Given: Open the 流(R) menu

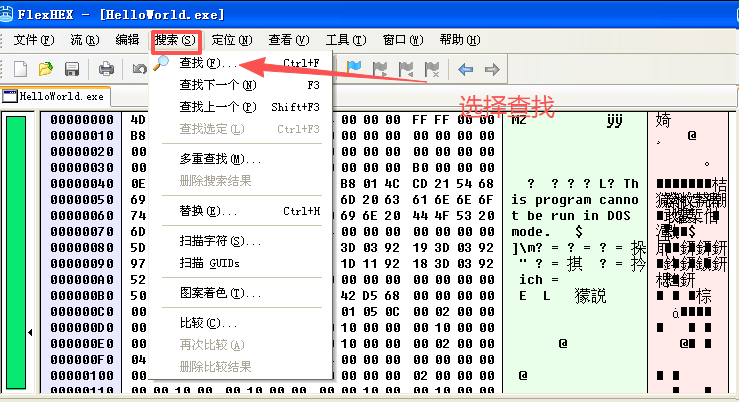Looking at the screenshot, I should point(85,40).
